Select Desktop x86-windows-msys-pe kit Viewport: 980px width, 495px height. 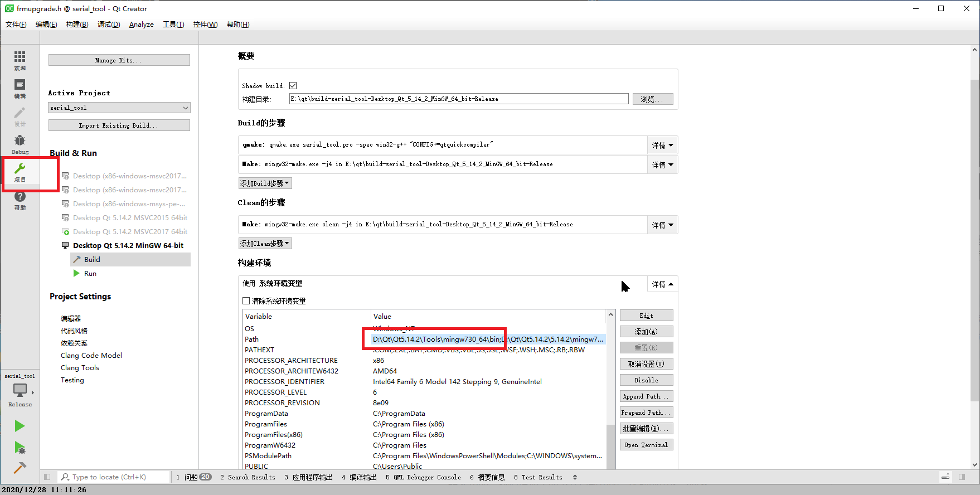(124, 203)
